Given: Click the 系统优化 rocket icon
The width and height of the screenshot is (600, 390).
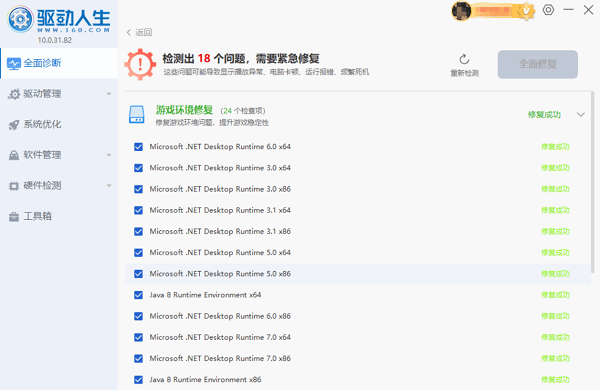Looking at the screenshot, I should (x=14, y=125).
